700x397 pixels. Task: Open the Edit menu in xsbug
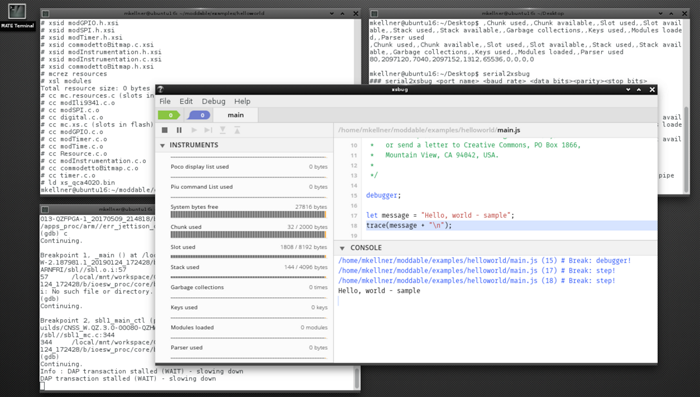point(186,101)
